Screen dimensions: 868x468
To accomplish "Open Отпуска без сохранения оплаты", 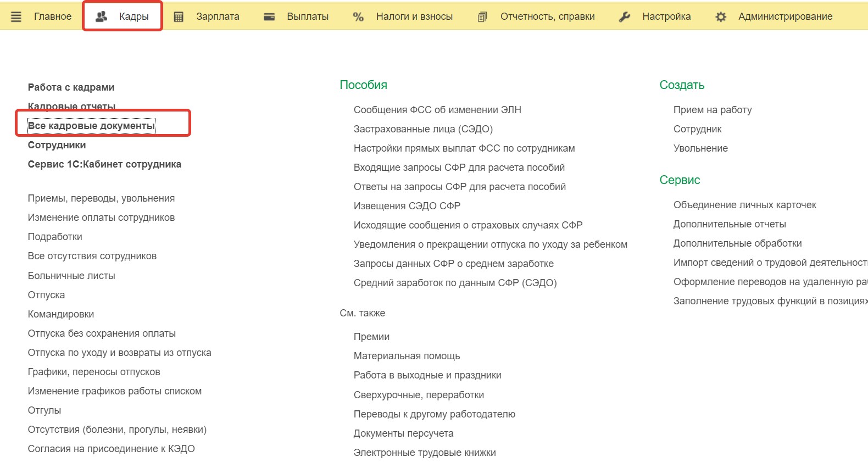I will pyautogui.click(x=102, y=333).
